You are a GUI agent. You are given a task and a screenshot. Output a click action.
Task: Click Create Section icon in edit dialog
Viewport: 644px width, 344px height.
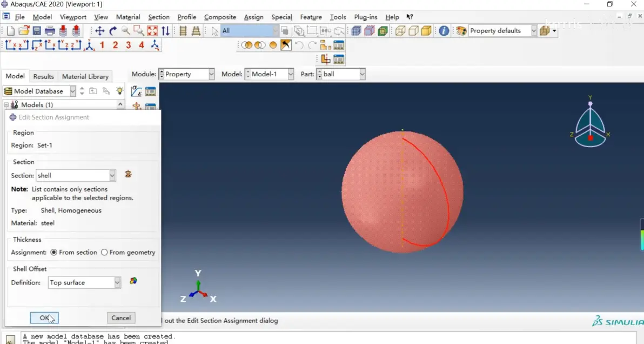click(128, 174)
